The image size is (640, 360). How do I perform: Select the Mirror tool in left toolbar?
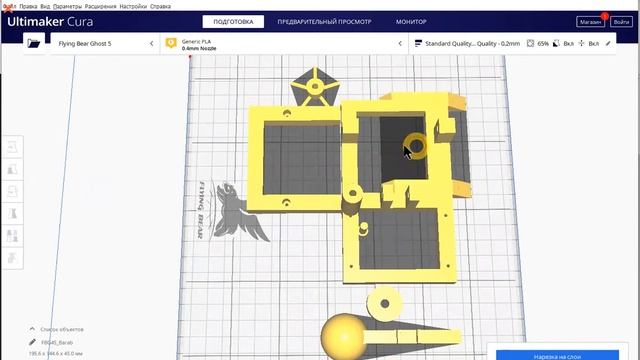(13, 213)
